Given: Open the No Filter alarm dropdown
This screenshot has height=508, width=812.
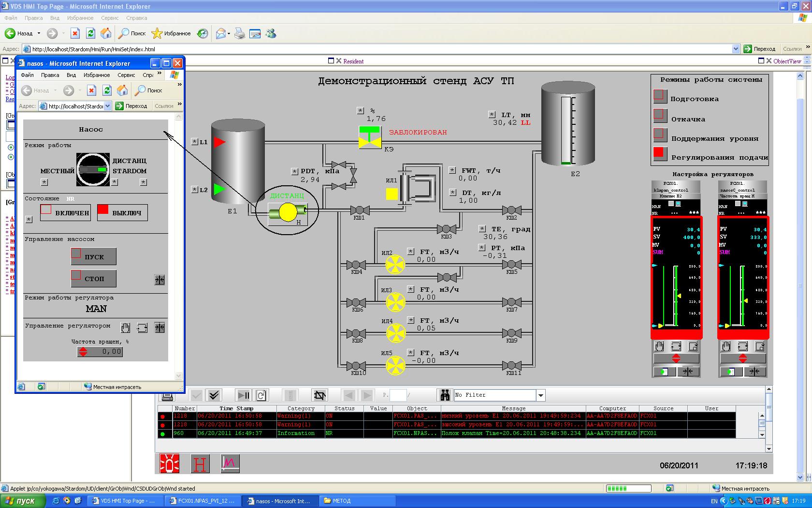Looking at the screenshot, I should [541, 395].
